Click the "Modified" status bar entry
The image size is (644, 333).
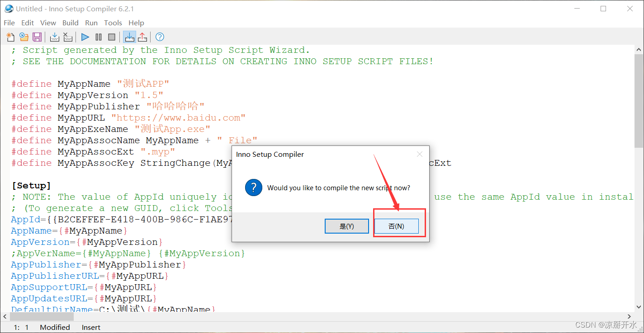55,327
